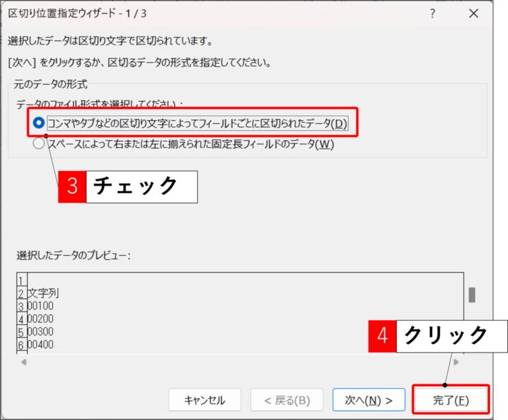Click the 00400 preview row
The height and width of the screenshot is (420, 508).
click(40, 344)
